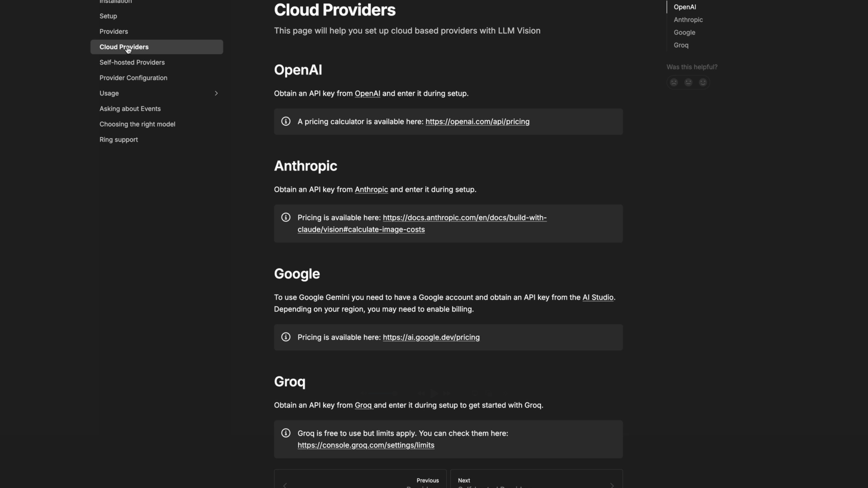The width and height of the screenshot is (868, 488).
Task: Select Provider Configuration in the sidebar
Action: 133,78
